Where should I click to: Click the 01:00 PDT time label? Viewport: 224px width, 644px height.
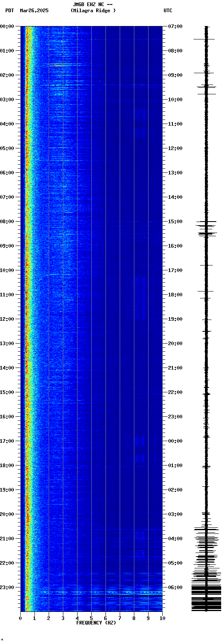(x=7, y=51)
